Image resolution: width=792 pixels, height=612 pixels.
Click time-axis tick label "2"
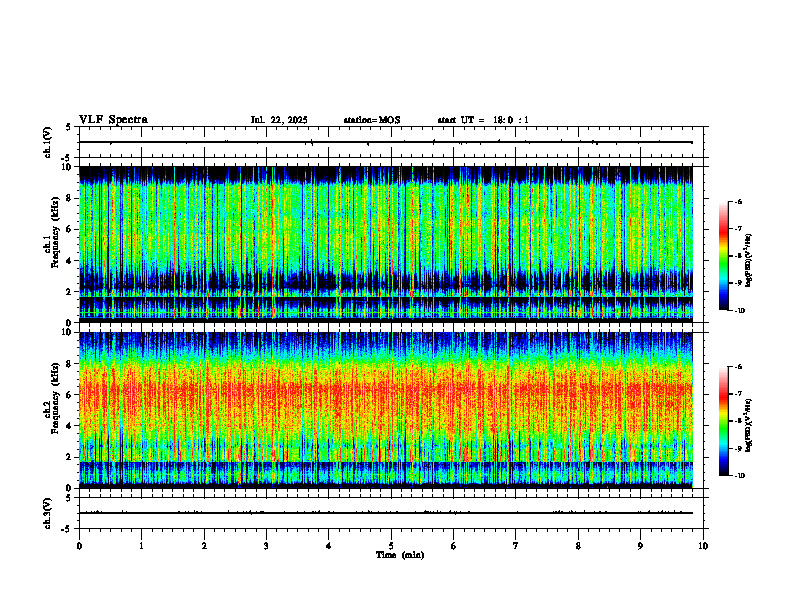(x=204, y=546)
